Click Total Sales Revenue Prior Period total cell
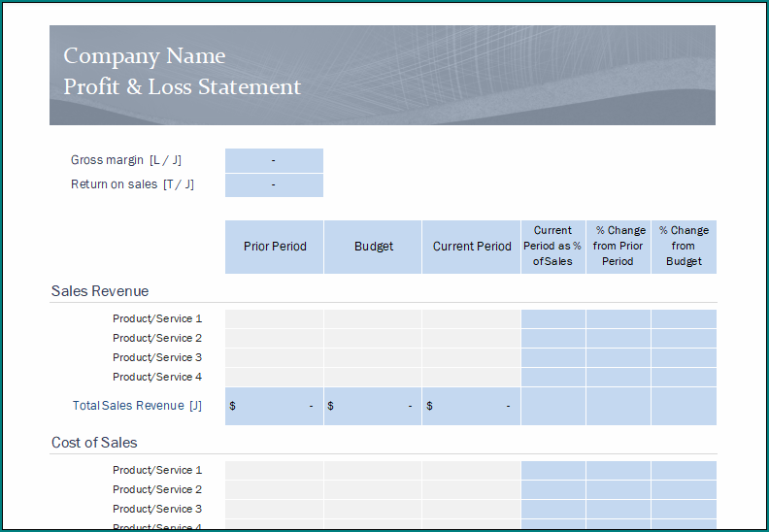Image resolution: width=769 pixels, height=532 pixels. coord(274,406)
